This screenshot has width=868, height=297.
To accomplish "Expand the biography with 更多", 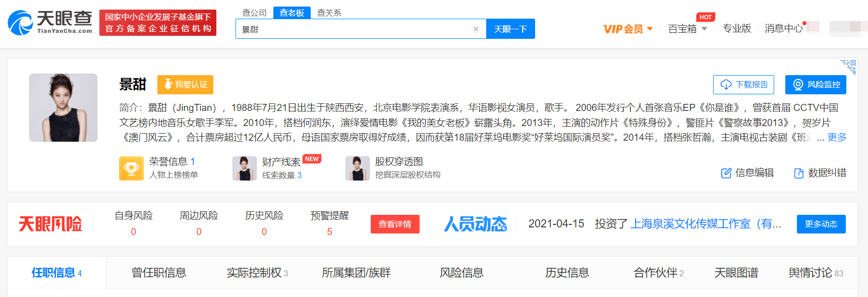I will 837,137.
